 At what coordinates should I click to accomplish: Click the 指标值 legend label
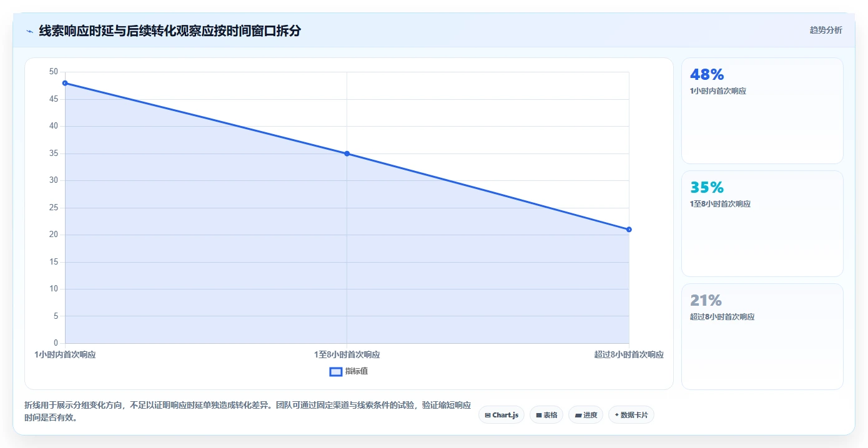(x=357, y=371)
